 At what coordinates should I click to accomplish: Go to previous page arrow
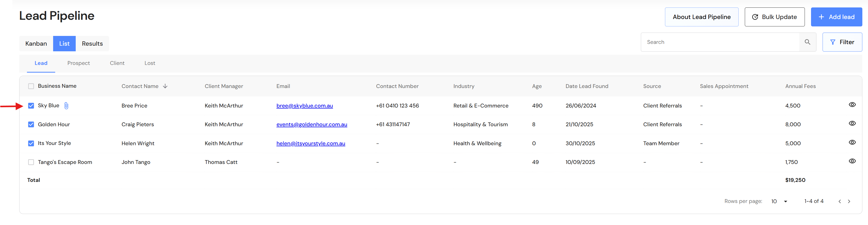coord(839,201)
